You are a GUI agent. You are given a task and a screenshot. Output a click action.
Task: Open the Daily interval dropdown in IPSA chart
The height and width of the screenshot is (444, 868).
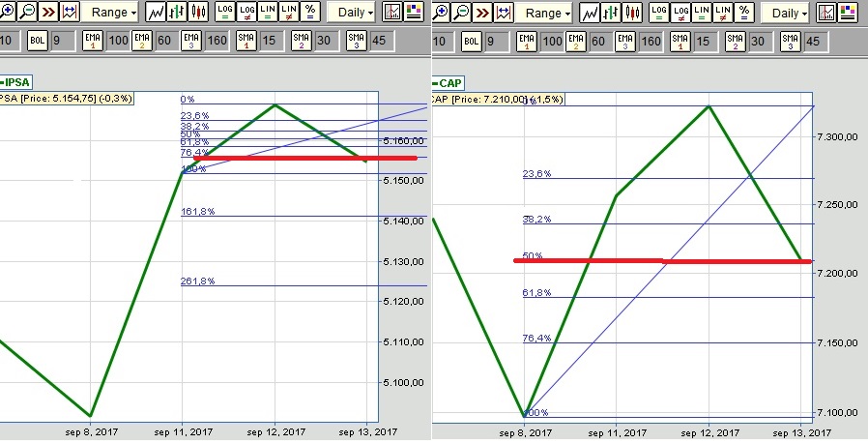[x=351, y=13]
